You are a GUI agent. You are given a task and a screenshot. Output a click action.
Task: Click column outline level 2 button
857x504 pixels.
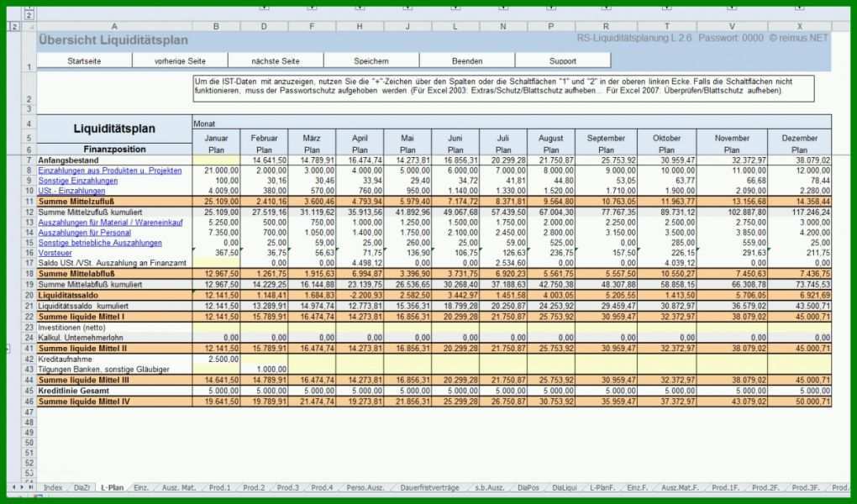[29, 16]
